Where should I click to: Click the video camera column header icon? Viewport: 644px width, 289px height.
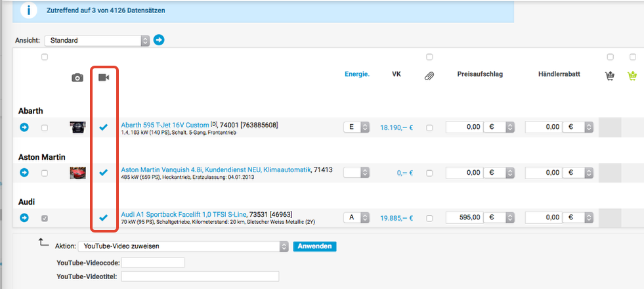103,78
